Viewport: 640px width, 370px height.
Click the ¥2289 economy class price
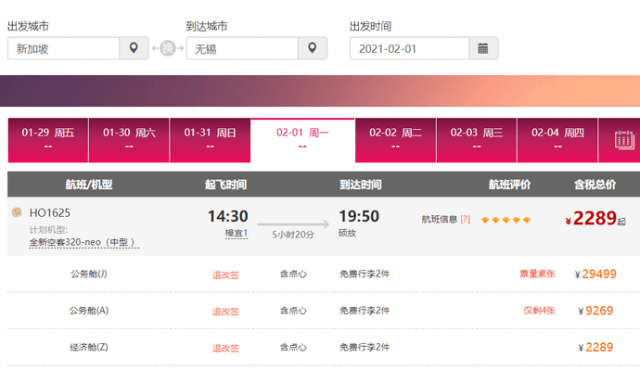[596, 347]
